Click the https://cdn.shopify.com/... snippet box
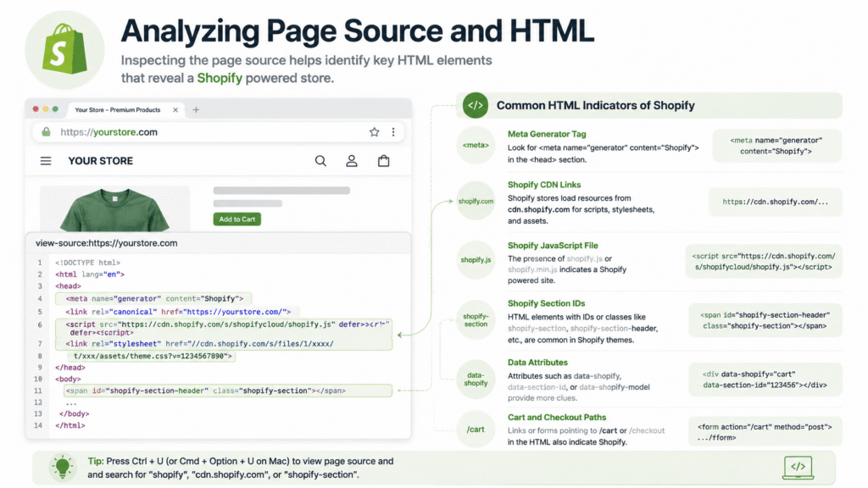The image size is (868, 488). click(775, 202)
